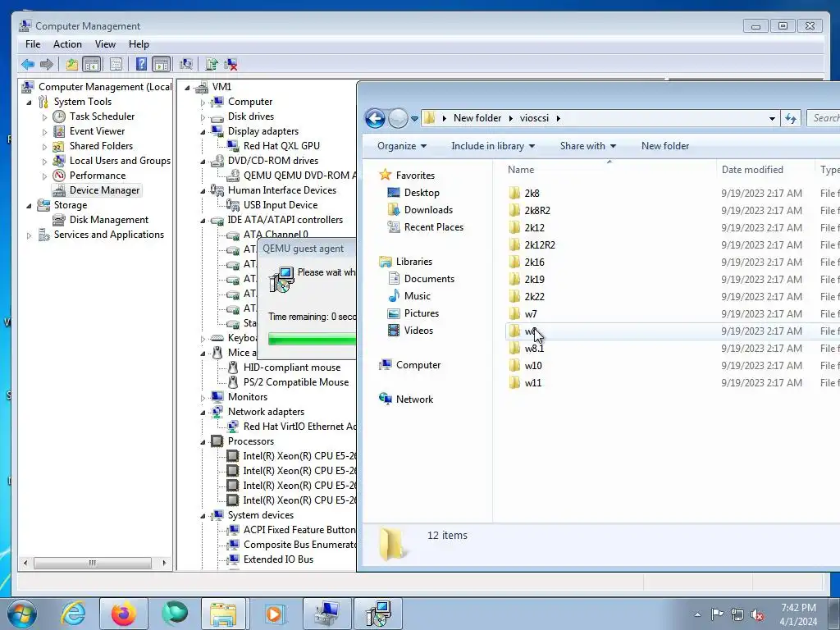Collapse the Display adapters category

(203, 132)
